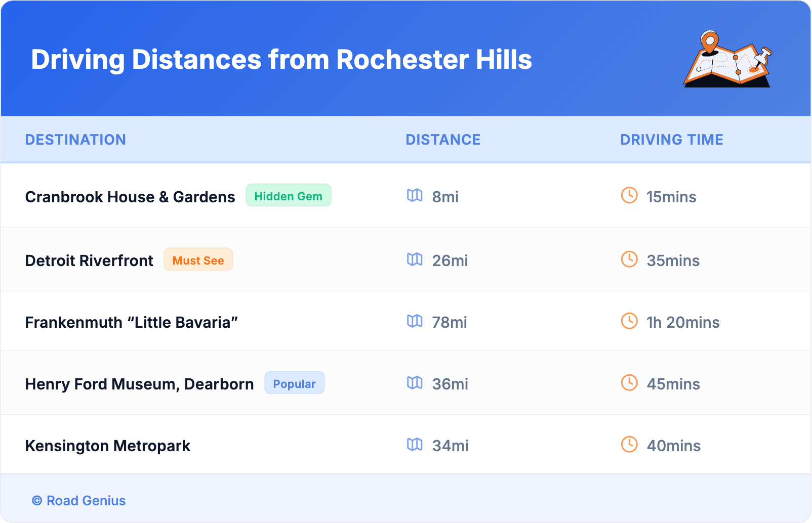The width and height of the screenshot is (812, 523).
Task: Click the map icon beside 26mi
Action: pos(415,259)
